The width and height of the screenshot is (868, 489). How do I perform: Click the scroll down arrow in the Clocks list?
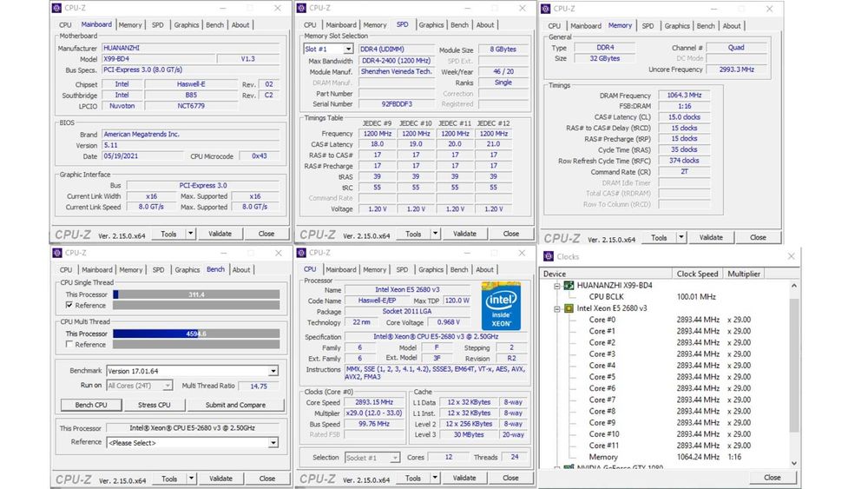(x=794, y=463)
